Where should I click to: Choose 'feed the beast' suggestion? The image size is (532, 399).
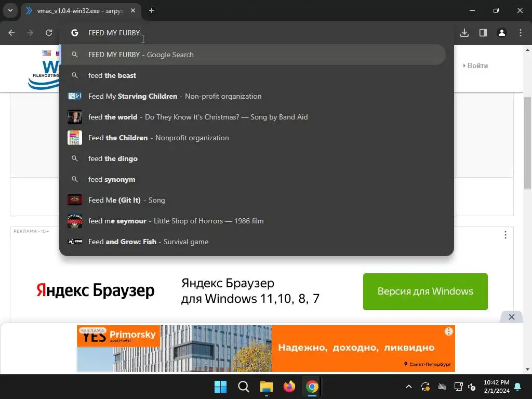pyautogui.click(x=253, y=75)
